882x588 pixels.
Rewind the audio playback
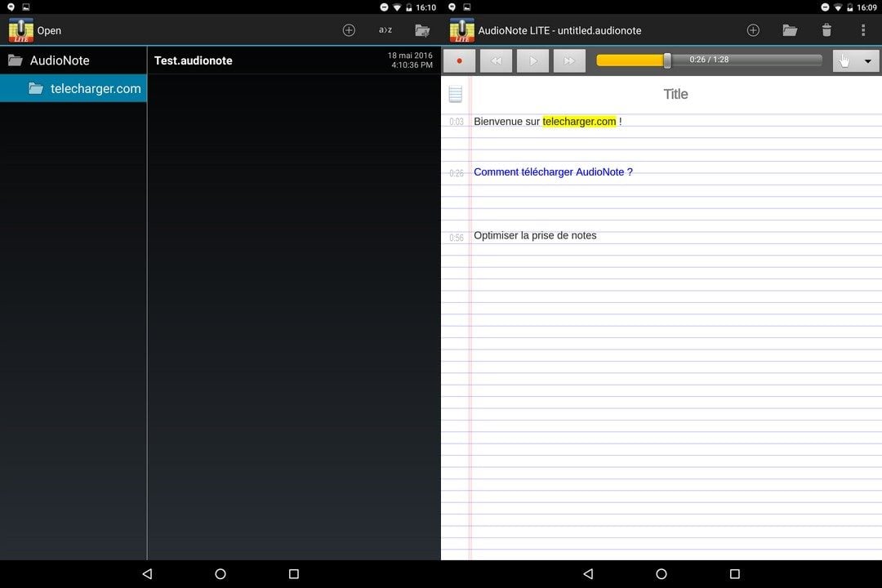point(497,60)
